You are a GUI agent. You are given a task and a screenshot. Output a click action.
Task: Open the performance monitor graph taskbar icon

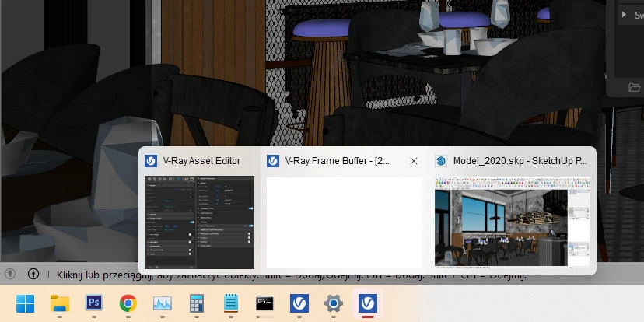point(163,303)
